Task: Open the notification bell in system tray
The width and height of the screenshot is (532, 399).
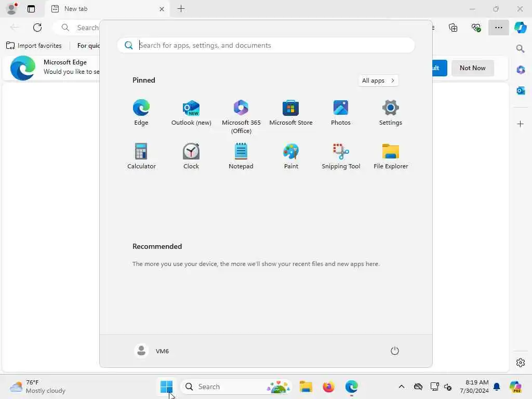Action: point(497,387)
